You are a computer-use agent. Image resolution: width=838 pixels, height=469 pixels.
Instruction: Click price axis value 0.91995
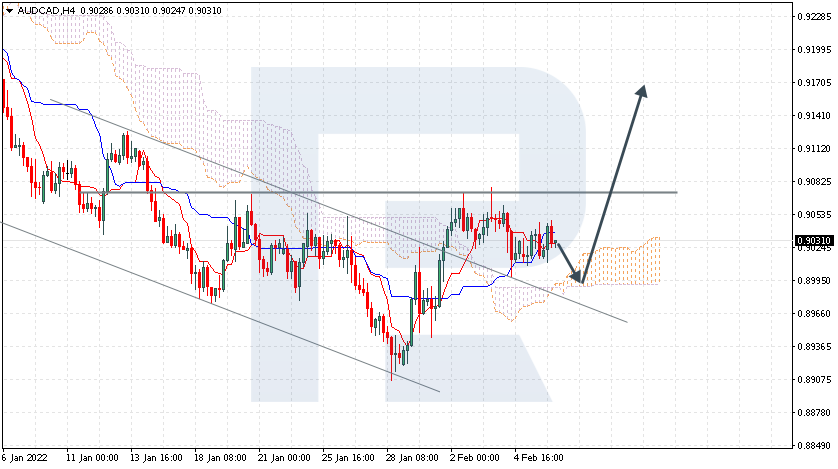point(814,50)
